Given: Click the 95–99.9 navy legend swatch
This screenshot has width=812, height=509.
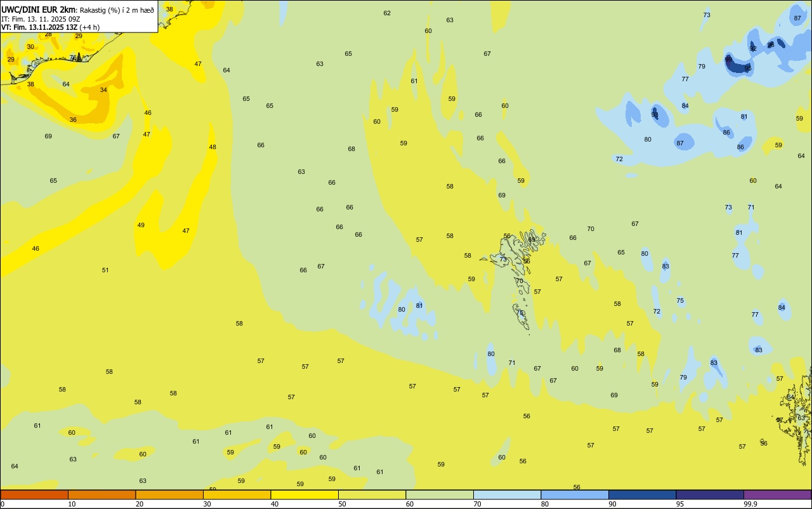Looking at the screenshot, I should click(x=710, y=494).
